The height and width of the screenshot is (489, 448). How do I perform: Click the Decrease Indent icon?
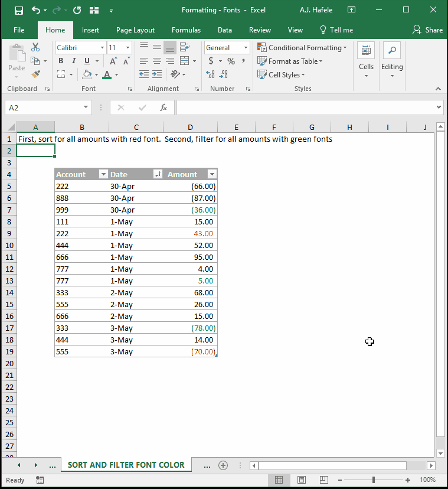[x=143, y=74]
